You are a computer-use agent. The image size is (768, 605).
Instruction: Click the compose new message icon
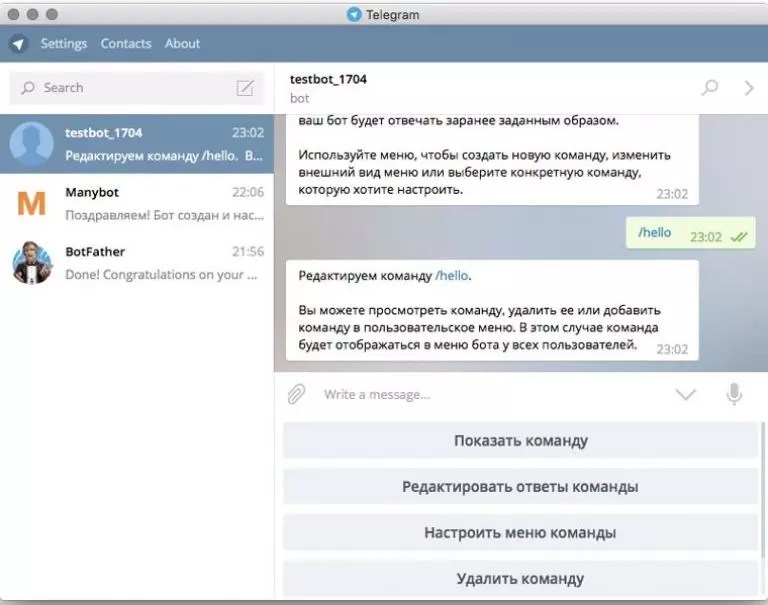click(245, 88)
